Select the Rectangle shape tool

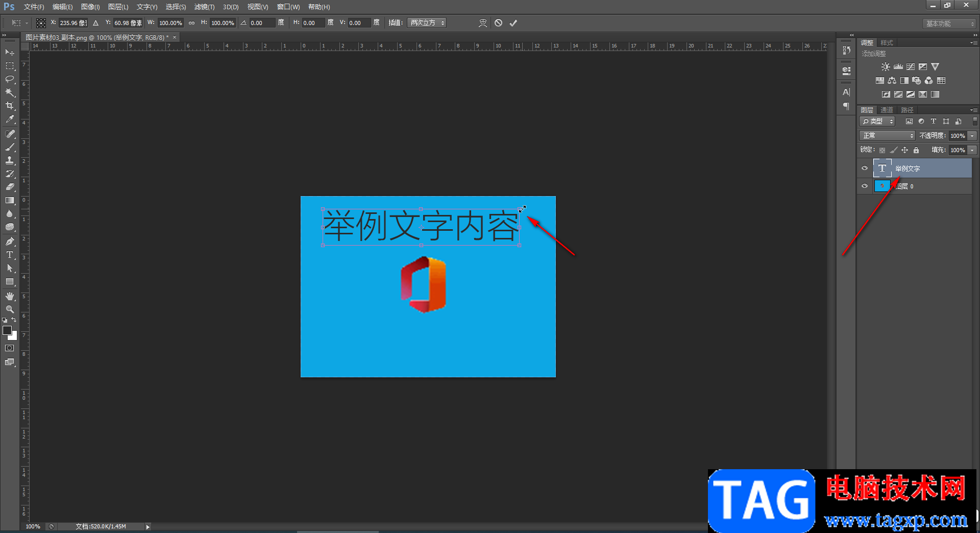[10, 282]
